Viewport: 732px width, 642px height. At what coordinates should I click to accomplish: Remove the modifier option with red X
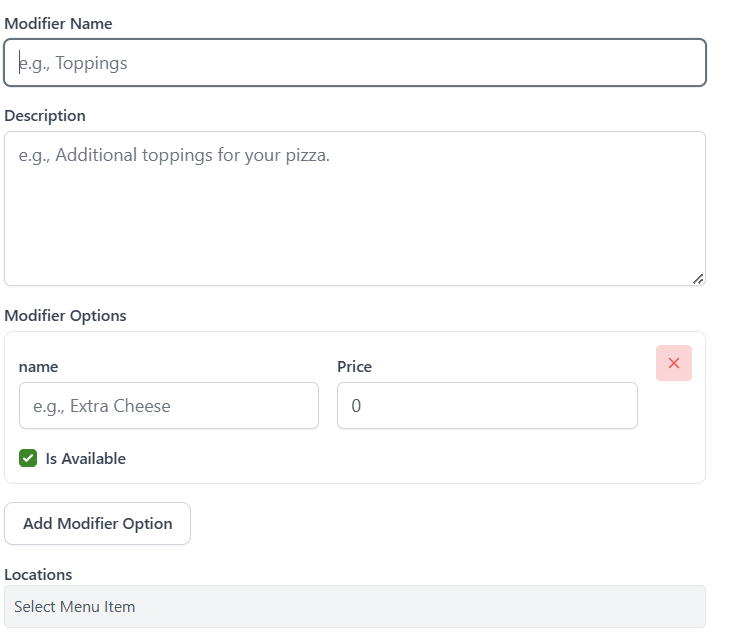point(673,363)
